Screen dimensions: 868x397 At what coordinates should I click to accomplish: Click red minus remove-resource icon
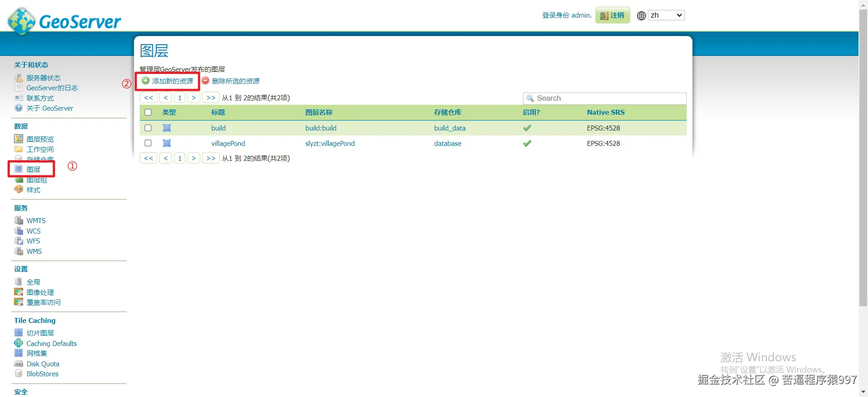pyautogui.click(x=205, y=80)
